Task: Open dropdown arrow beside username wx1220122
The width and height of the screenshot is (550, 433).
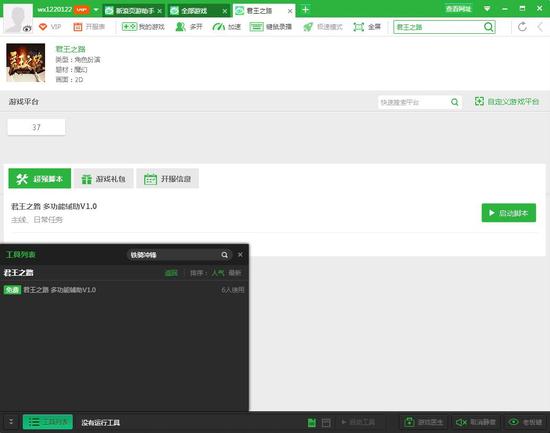Action: pyautogui.click(x=96, y=10)
